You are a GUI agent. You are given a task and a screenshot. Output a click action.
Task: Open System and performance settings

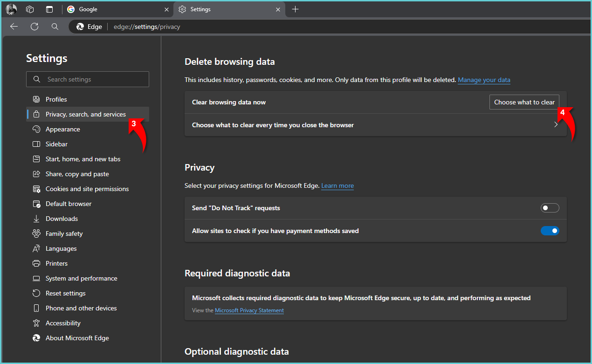tap(88, 278)
